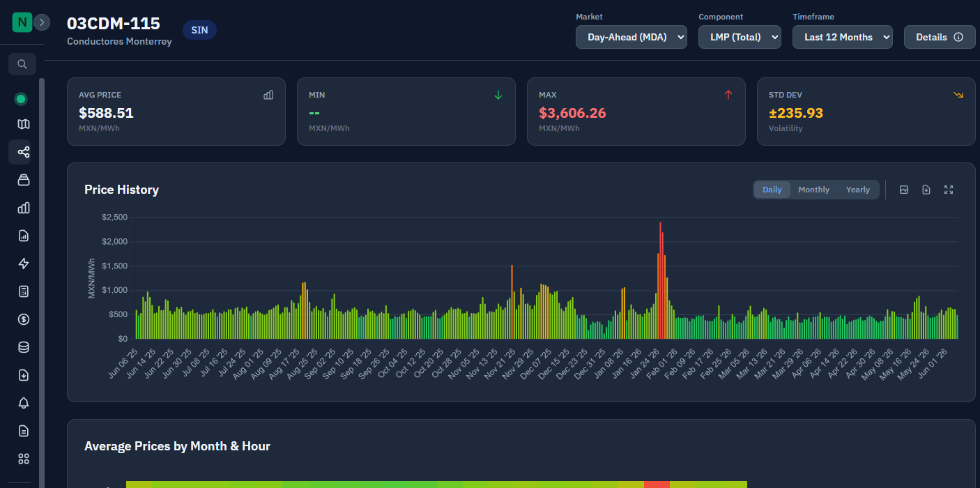Click the dollar coin icon in sidebar
This screenshot has width=980, height=488.
(24, 319)
